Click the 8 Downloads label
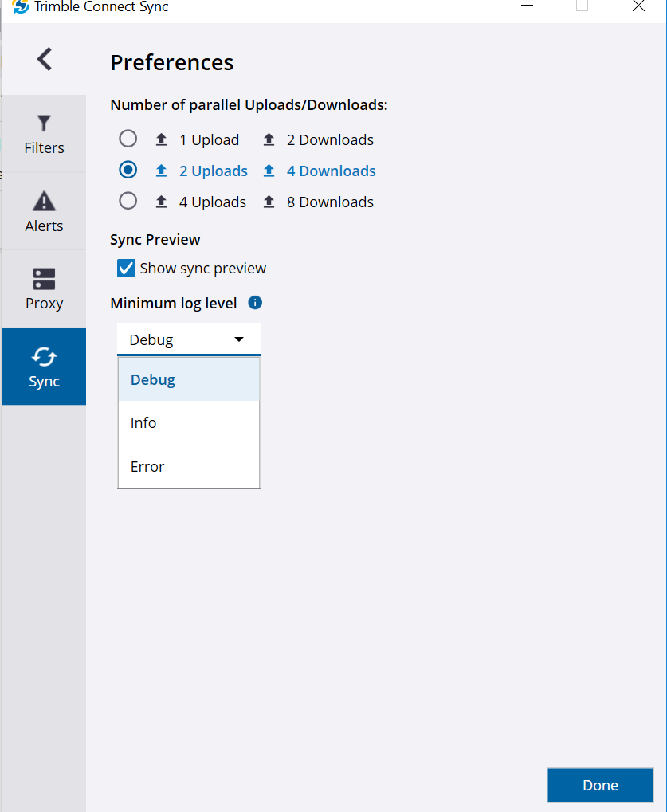Screen dimensions: 667x812 tap(331, 202)
